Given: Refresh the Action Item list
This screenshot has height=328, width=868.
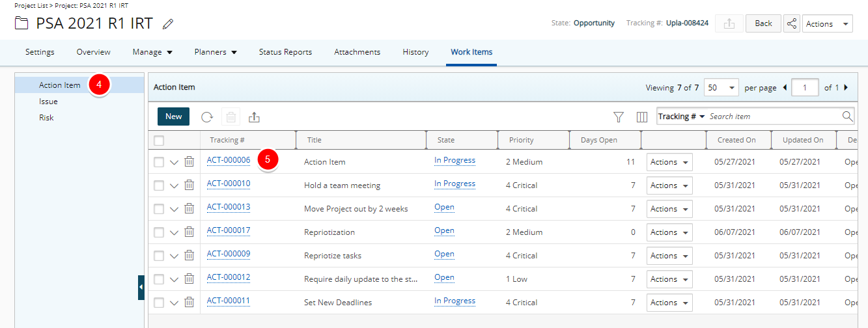Looking at the screenshot, I should coord(207,117).
